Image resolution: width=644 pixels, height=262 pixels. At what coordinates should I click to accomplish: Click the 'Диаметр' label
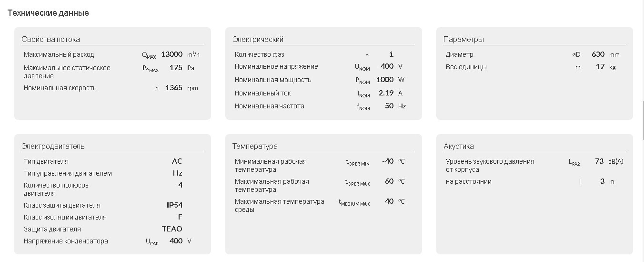click(460, 54)
